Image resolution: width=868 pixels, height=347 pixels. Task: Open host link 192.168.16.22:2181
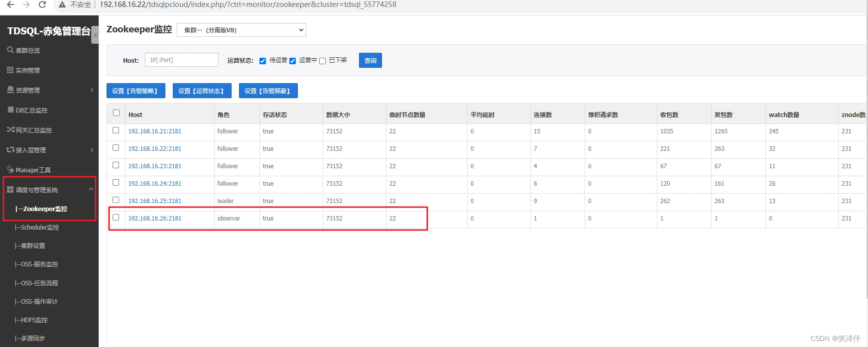[x=155, y=149]
